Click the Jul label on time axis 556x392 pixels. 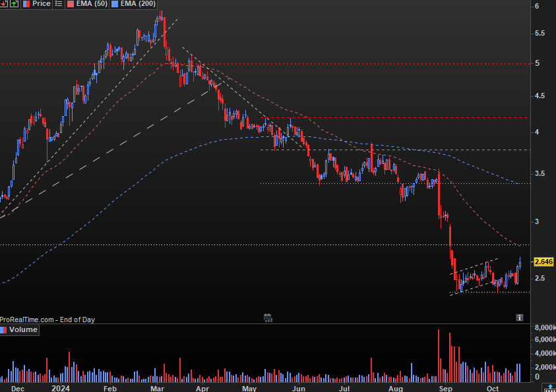tap(344, 389)
